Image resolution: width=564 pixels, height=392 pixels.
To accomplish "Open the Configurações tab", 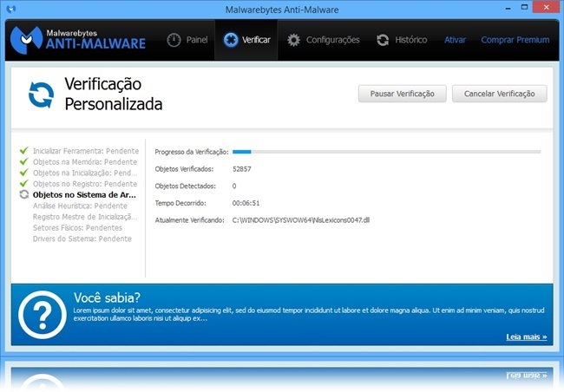I will 323,40.
